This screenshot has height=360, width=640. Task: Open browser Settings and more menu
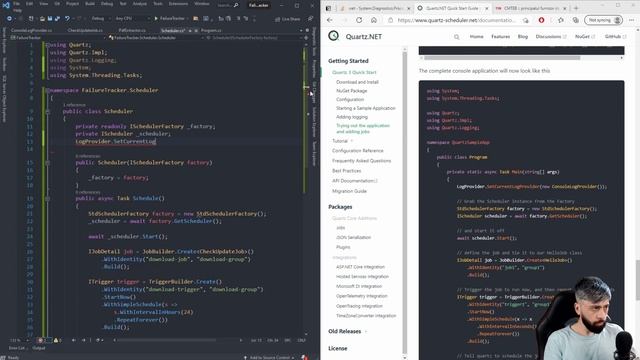631,20
